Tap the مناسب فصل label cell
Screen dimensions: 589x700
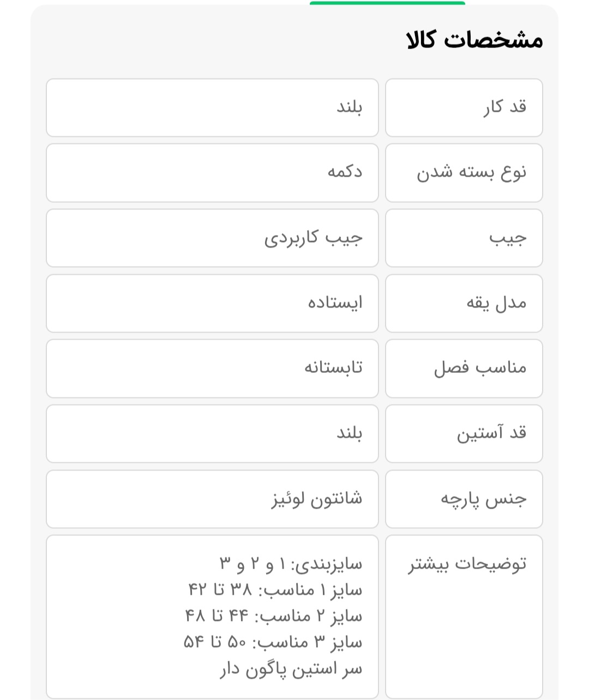(x=464, y=369)
